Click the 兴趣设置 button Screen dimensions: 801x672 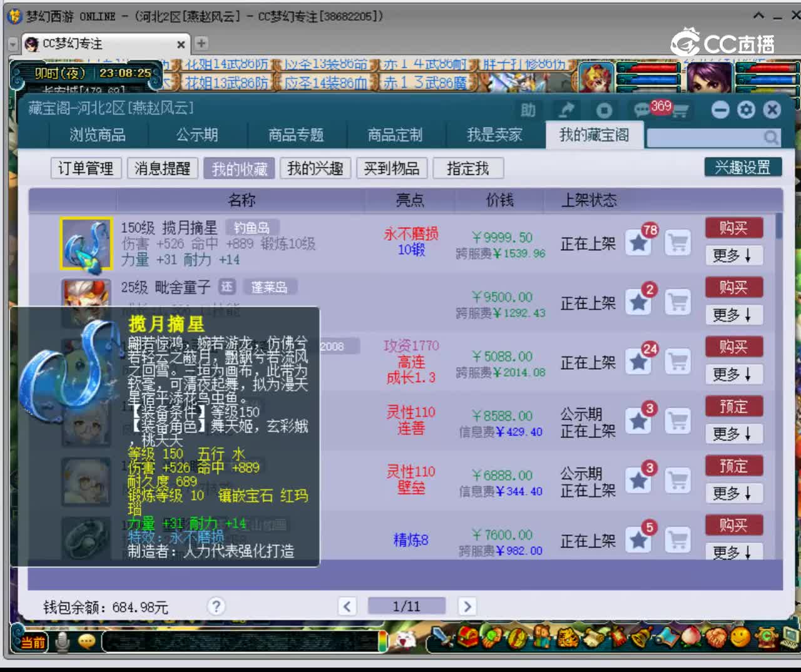tap(743, 167)
